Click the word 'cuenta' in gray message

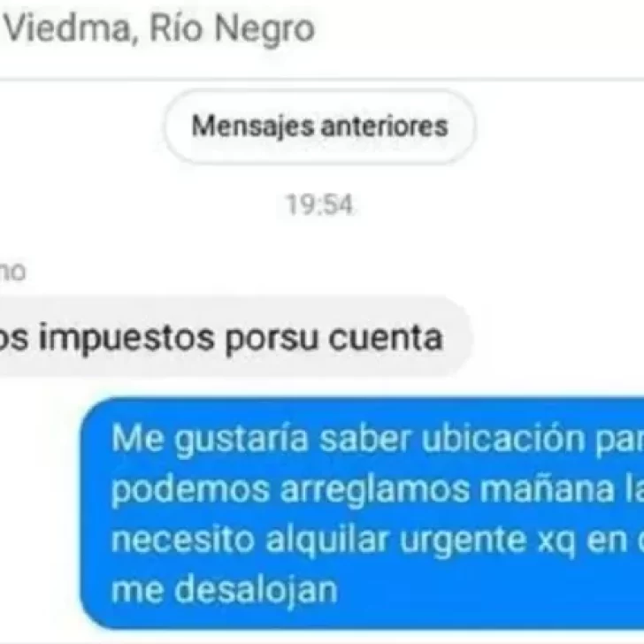click(386, 339)
